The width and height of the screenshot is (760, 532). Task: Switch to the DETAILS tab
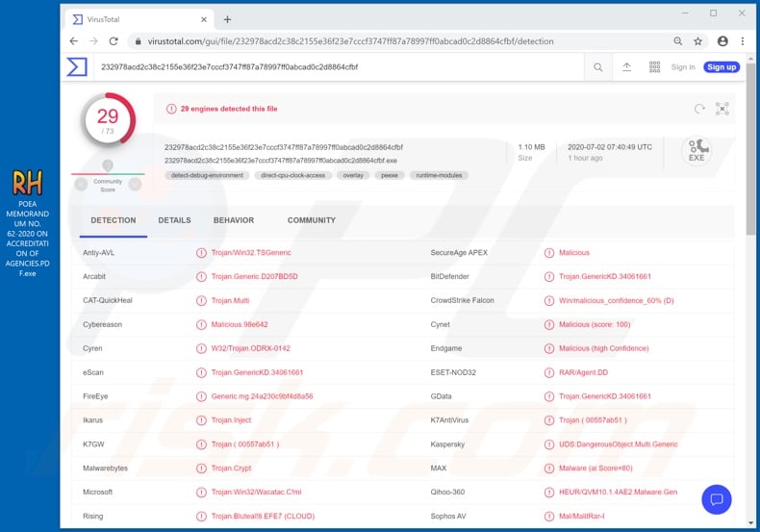(x=174, y=220)
